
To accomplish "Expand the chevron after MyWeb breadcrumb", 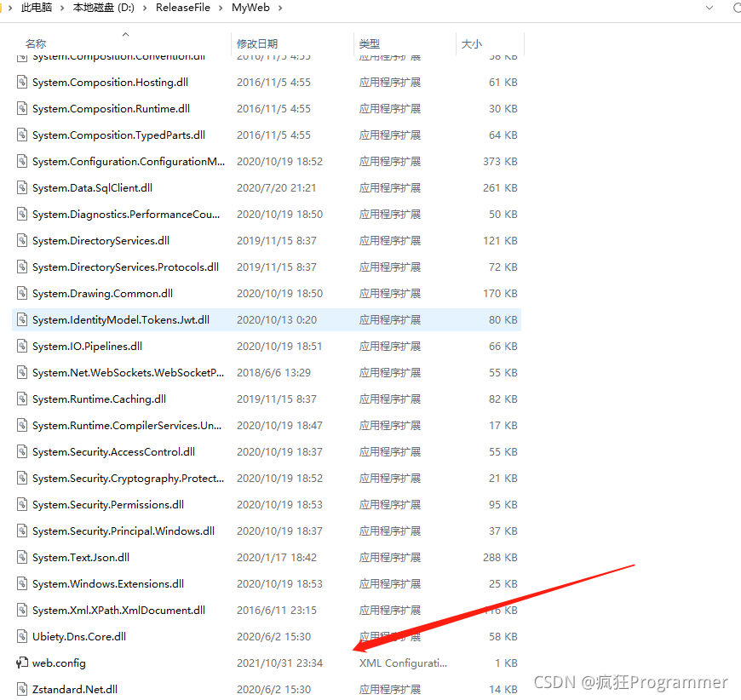I will 279,8.
